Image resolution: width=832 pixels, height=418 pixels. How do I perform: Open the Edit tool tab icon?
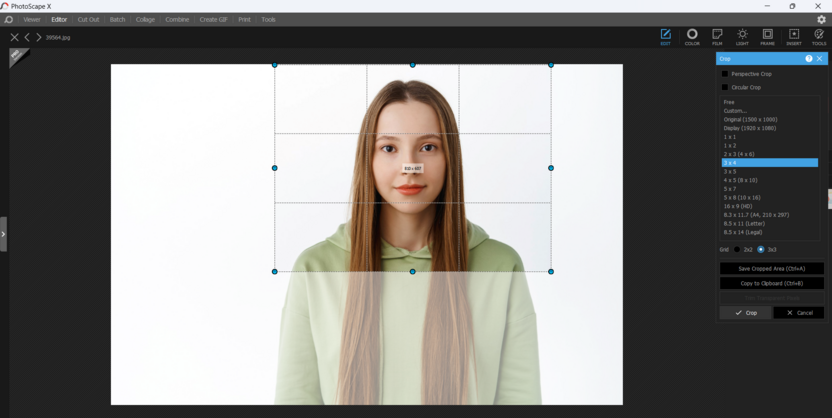point(665,37)
